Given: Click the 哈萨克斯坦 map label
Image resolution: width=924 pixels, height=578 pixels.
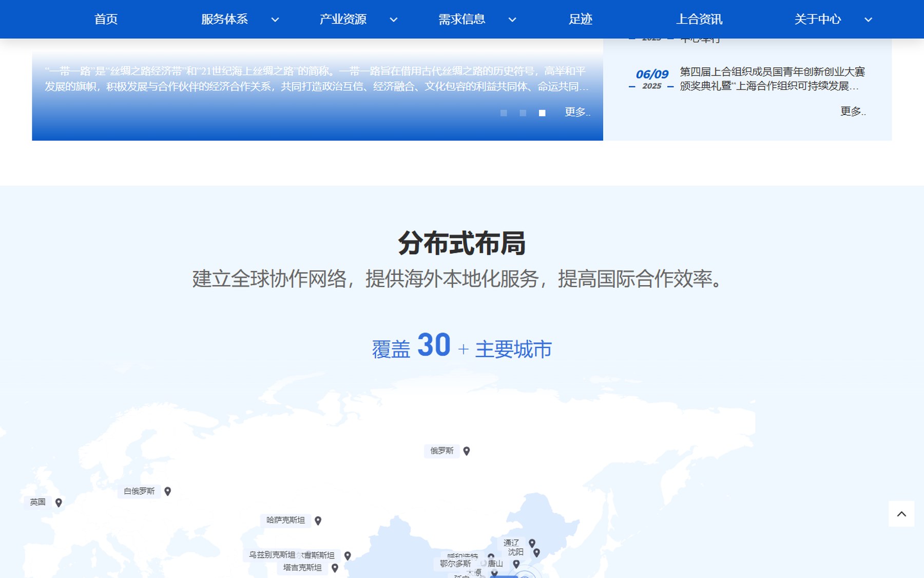Looking at the screenshot, I should [285, 520].
